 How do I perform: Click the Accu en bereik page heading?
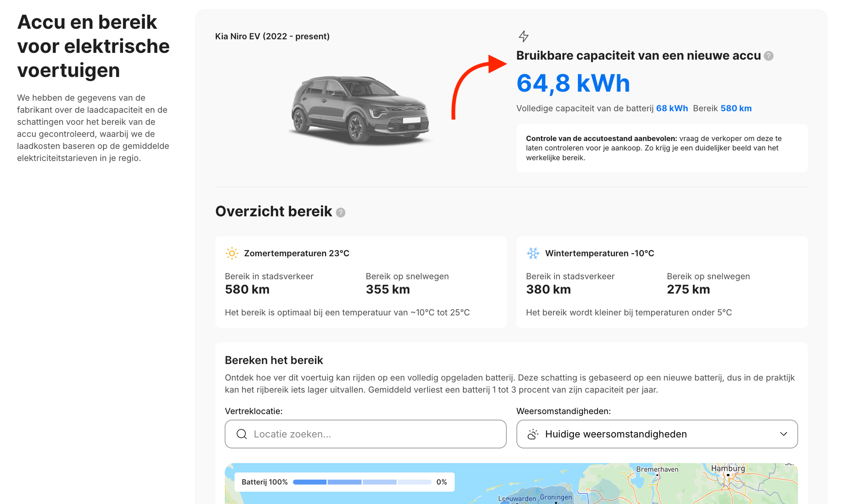click(x=93, y=46)
